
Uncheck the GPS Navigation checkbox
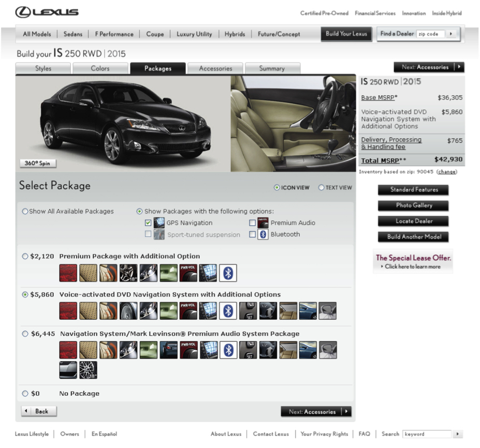[148, 222]
